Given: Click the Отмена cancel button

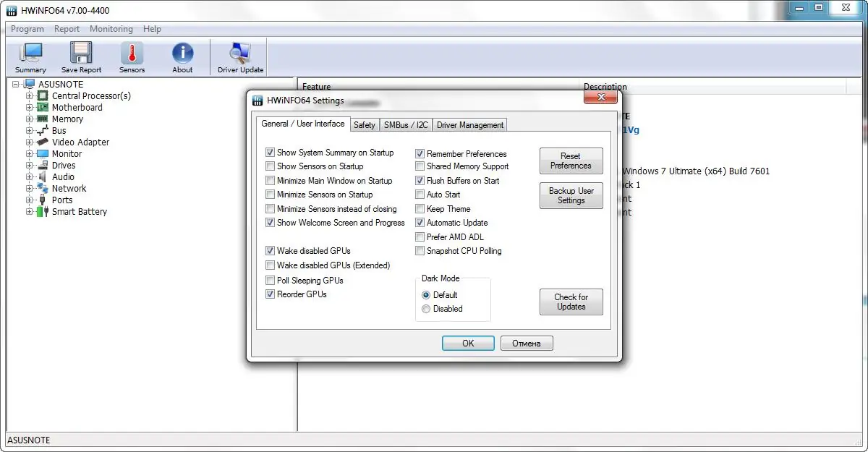Looking at the screenshot, I should [527, 343].
